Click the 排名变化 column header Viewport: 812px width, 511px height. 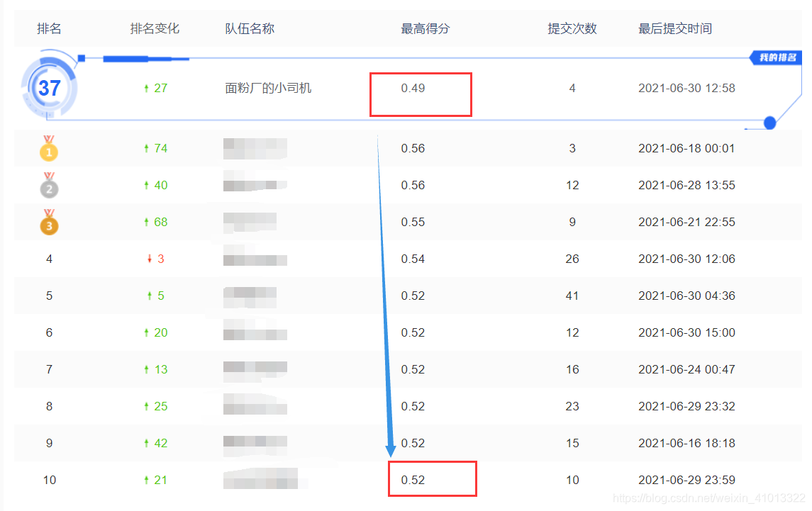(155, 28)
